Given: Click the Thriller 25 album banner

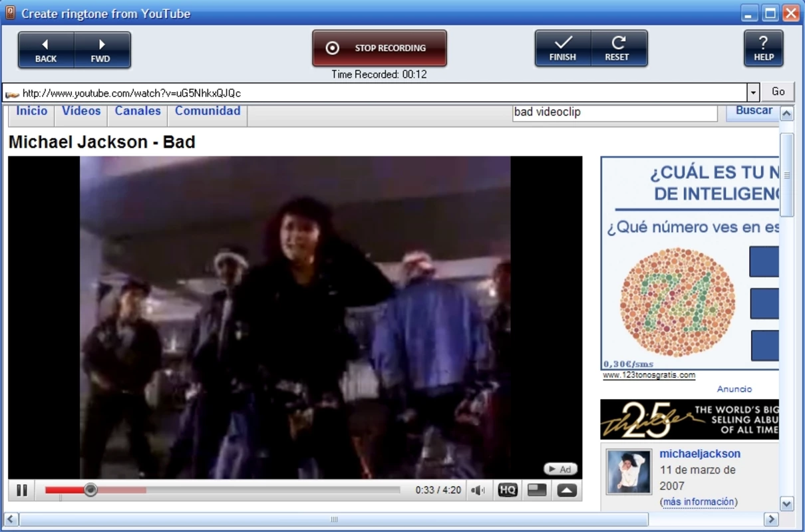Looking at the screenshot, I should coord(689,420).
